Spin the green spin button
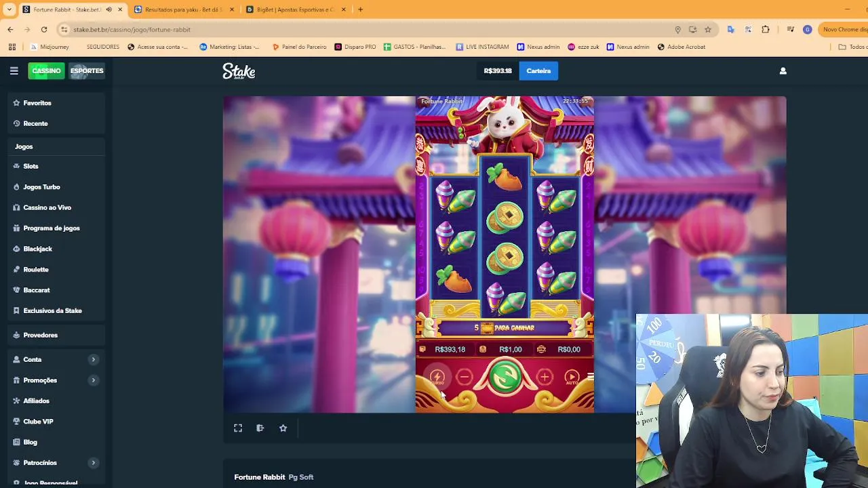Viewport: 868px width, 488px height. pos(505,377)
